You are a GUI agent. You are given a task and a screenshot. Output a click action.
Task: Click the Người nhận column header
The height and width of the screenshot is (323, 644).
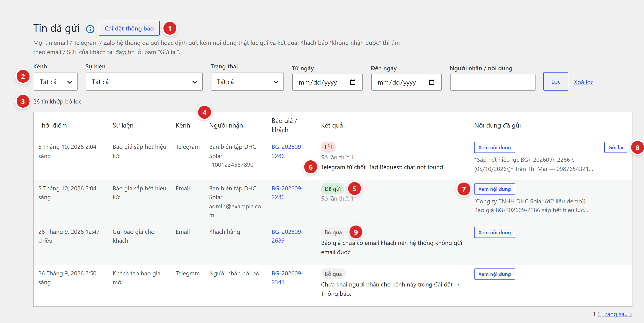point(226,125)
